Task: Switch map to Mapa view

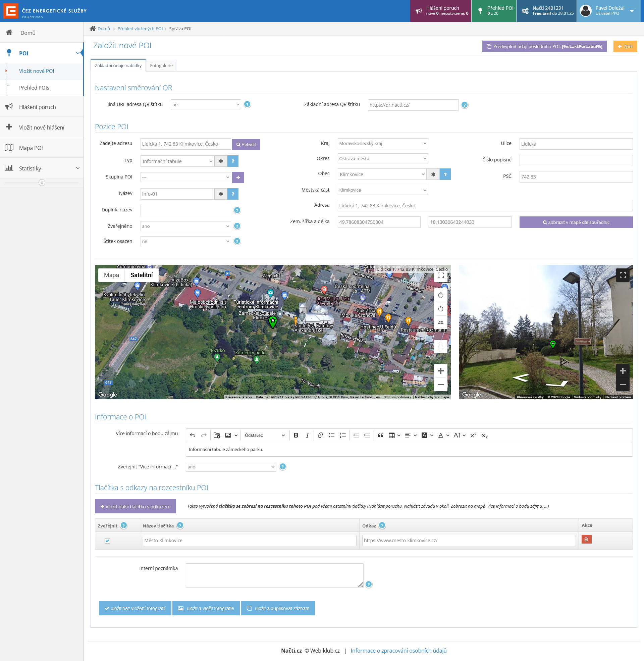Action: 111,275
